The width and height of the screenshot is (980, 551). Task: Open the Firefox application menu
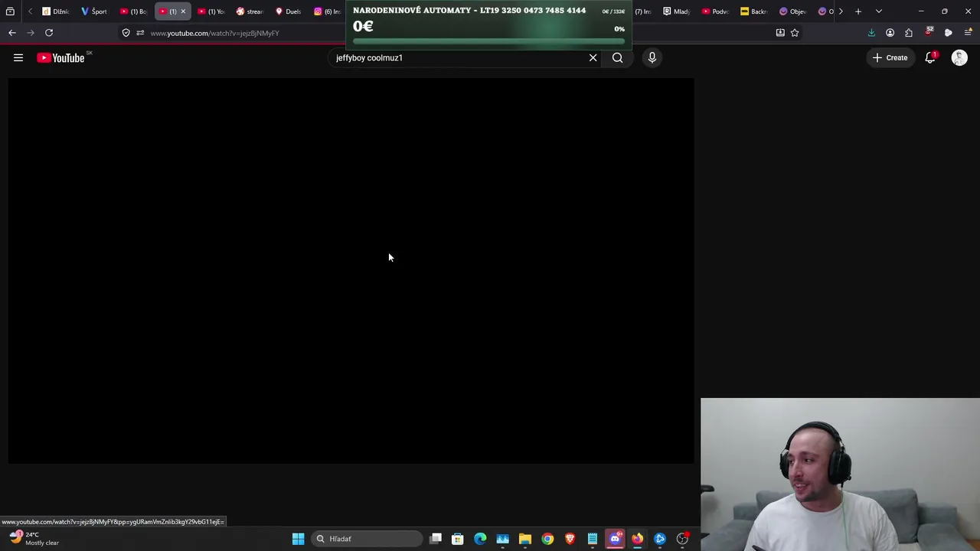click(968, 33)
